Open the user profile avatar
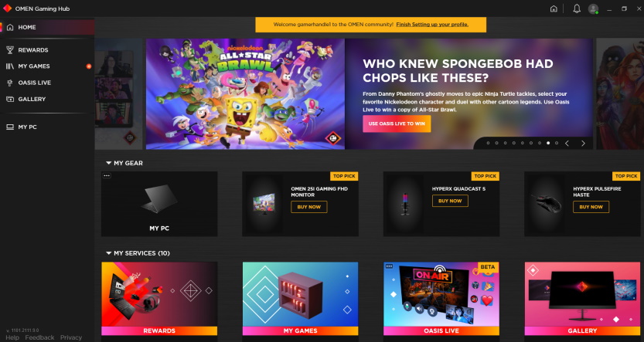This screenshot has height=342, width=644. (593, 8)
